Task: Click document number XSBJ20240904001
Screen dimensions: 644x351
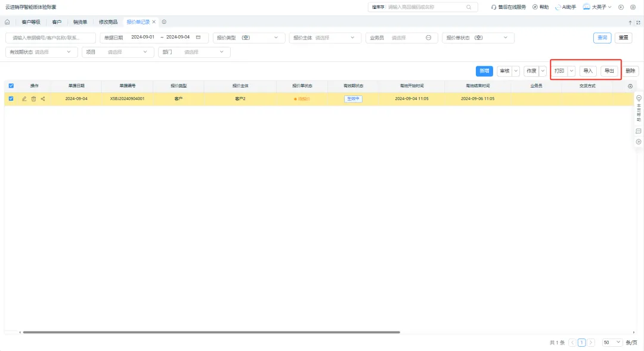Action: click(x=128, y=99)
